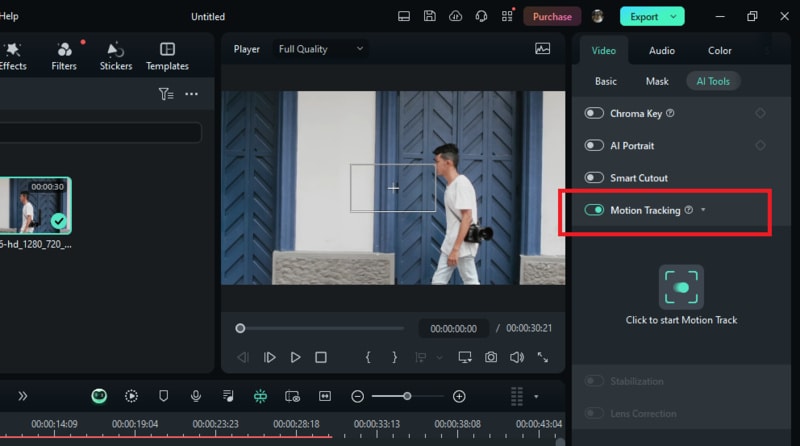Open the user profile avatar

[x=597, y=16]
